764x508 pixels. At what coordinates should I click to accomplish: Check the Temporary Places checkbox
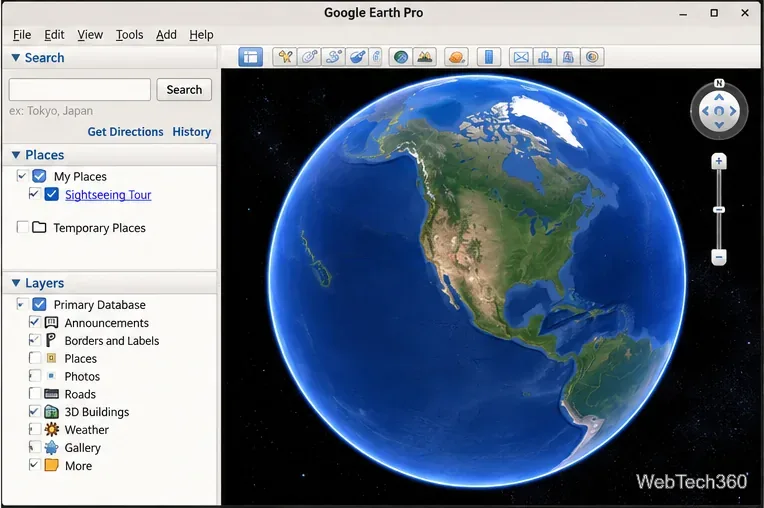pyautogui.click(x=22, y=227)
